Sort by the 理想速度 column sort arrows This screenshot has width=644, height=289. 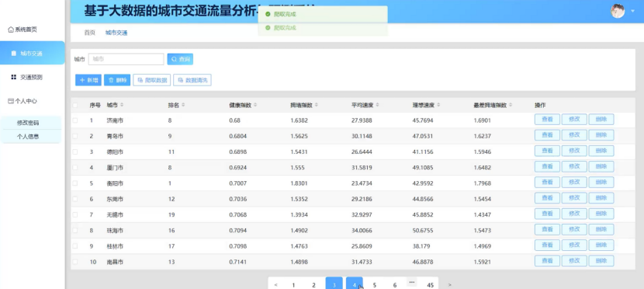pos(438,105)
